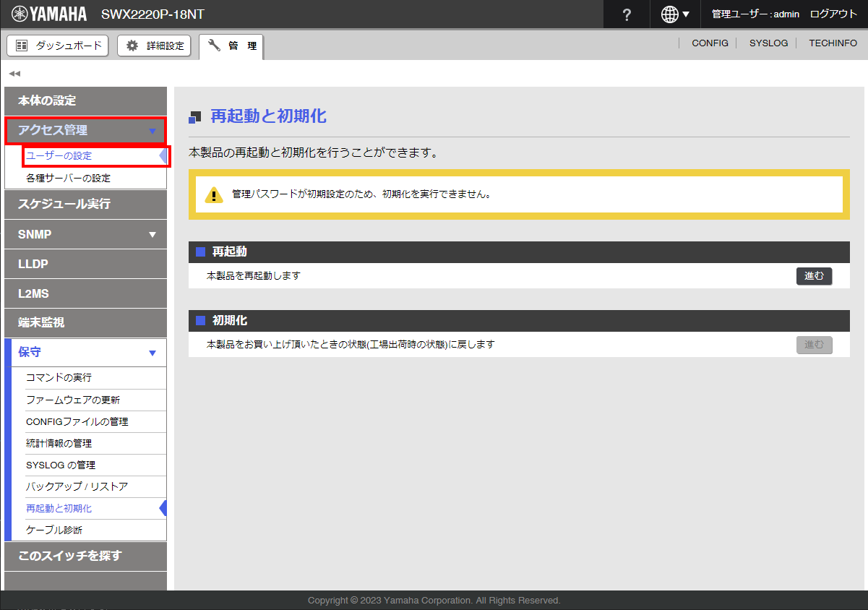Open the TECHINFO link
This screenshot has width=868, height=610.
[833, 43]
